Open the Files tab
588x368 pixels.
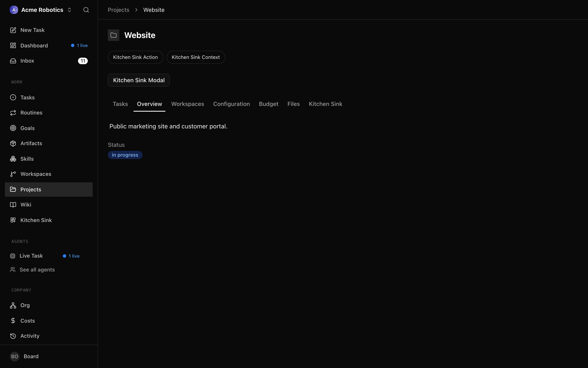click(x=294, y=104)
